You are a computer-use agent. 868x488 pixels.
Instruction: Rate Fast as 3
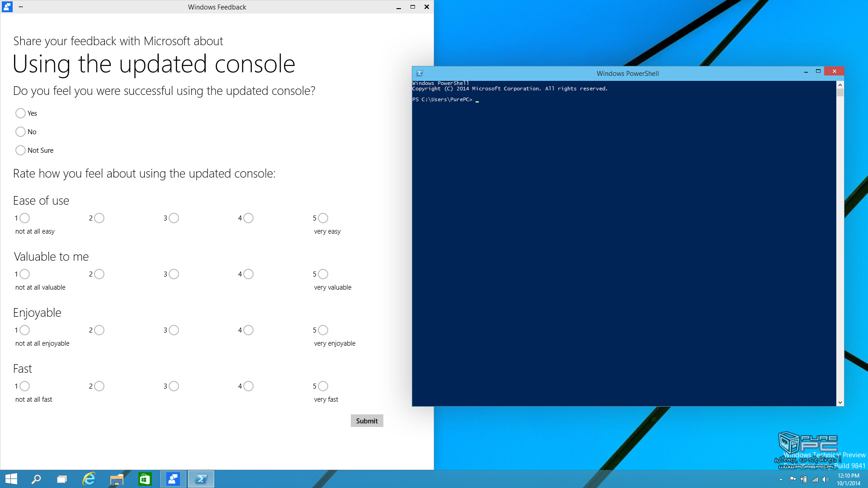[x=174, y=386]
